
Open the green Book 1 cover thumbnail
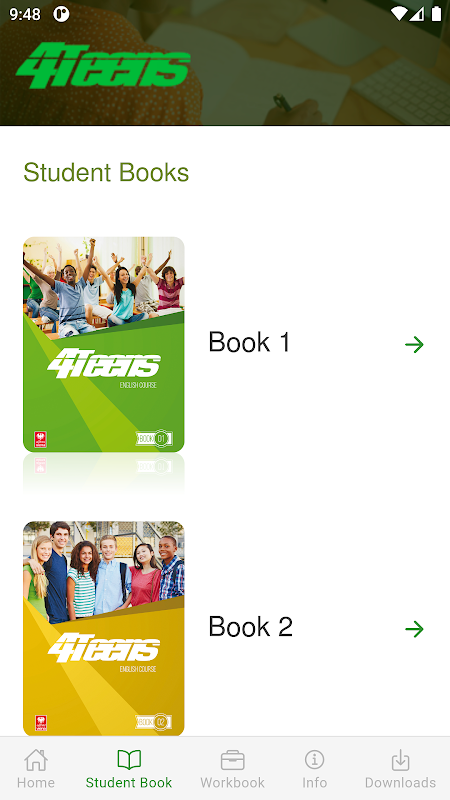tap(104, 344)
